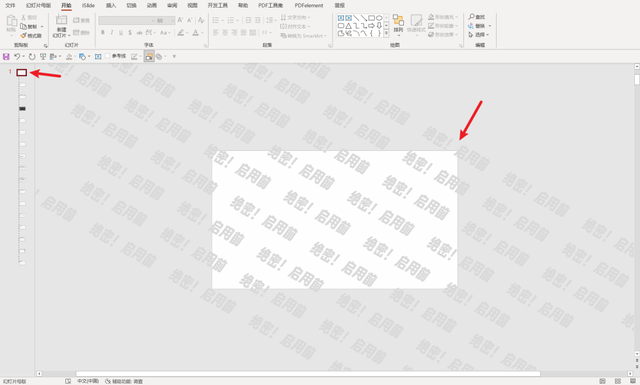Click the 查找 find magnifier icon
The width and height of the screenshot is (640, 385).
click(471, 17)
